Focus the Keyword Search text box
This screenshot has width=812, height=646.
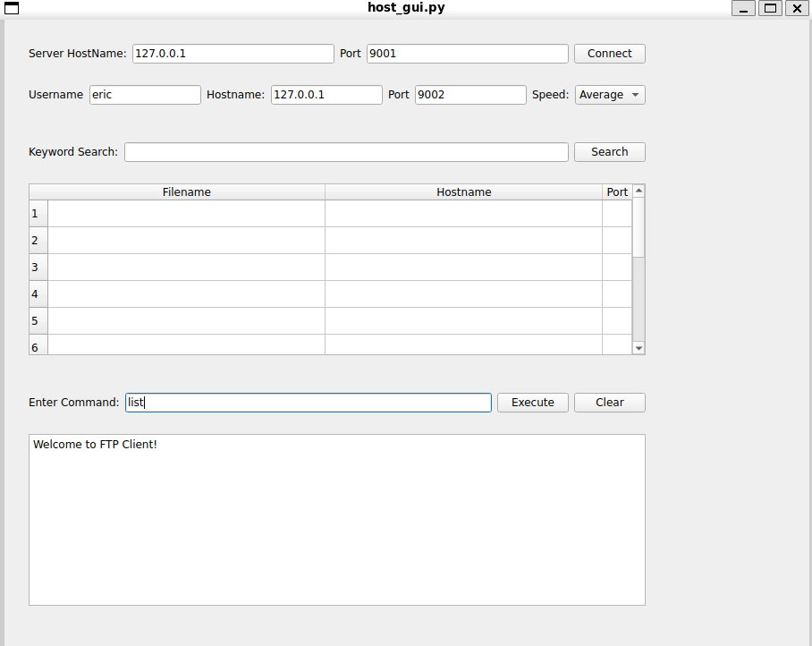(346, 152)
